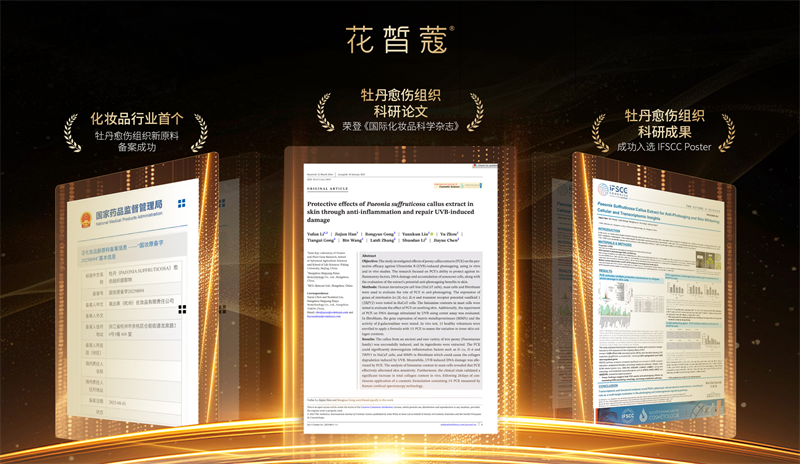Click the poster "CONCLUSION" section heading

(608, 386)
